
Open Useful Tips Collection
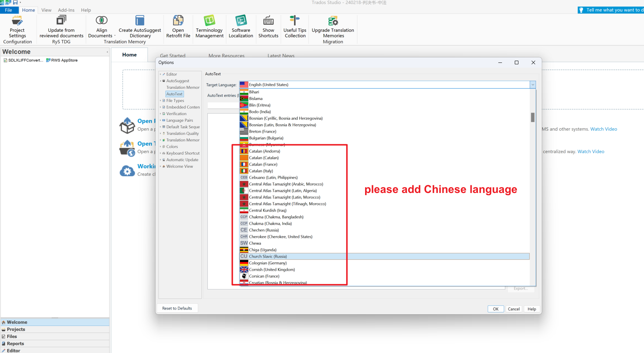295,27
